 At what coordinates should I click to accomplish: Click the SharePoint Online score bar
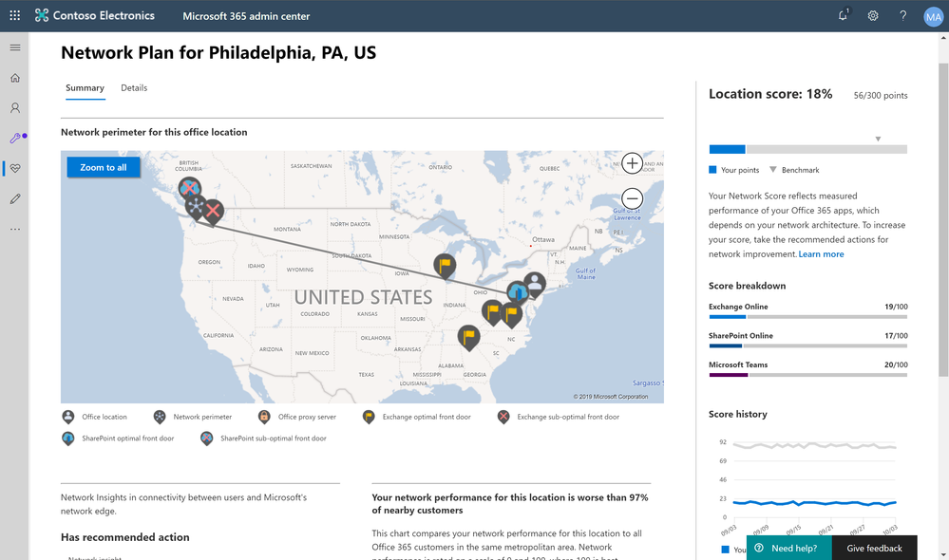point(808,345)
